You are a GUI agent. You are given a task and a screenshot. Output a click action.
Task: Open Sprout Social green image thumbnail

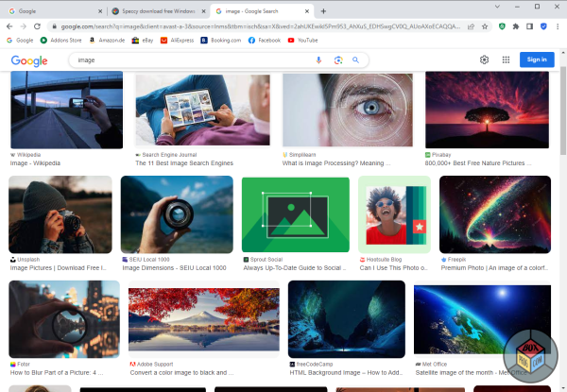coord(296,214)
